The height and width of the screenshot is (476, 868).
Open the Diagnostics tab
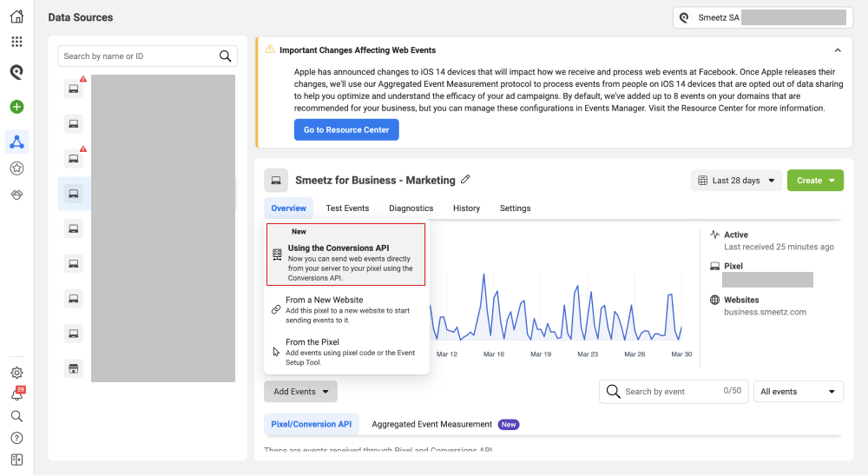(411, 208)
